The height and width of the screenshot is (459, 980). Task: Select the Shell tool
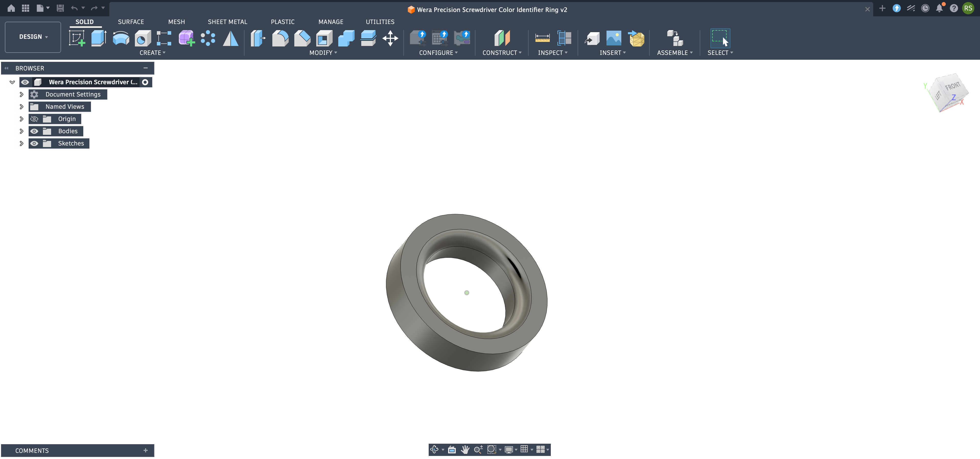pos(324,38)
